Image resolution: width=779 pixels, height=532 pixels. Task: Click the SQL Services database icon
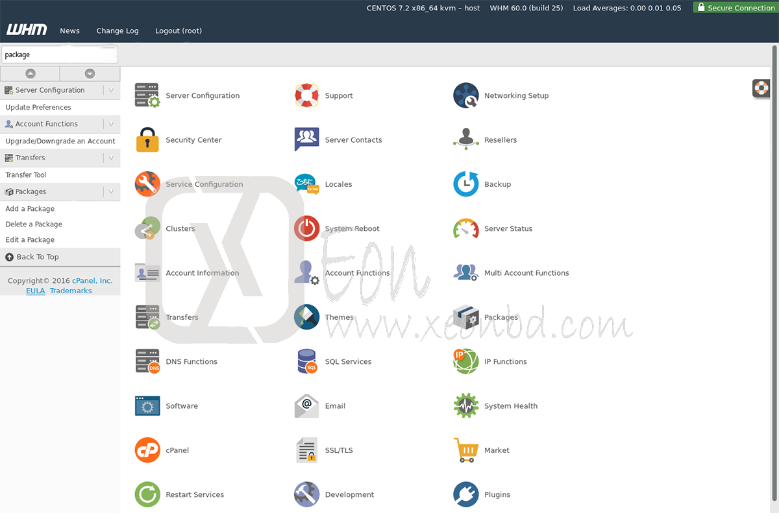[x=306, y=361]
